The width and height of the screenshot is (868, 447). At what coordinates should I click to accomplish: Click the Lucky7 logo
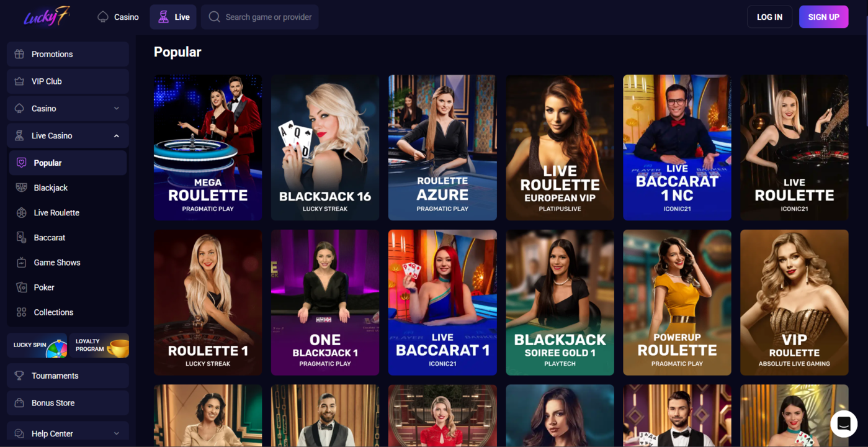pyautogui.click(x=47, y=16)
